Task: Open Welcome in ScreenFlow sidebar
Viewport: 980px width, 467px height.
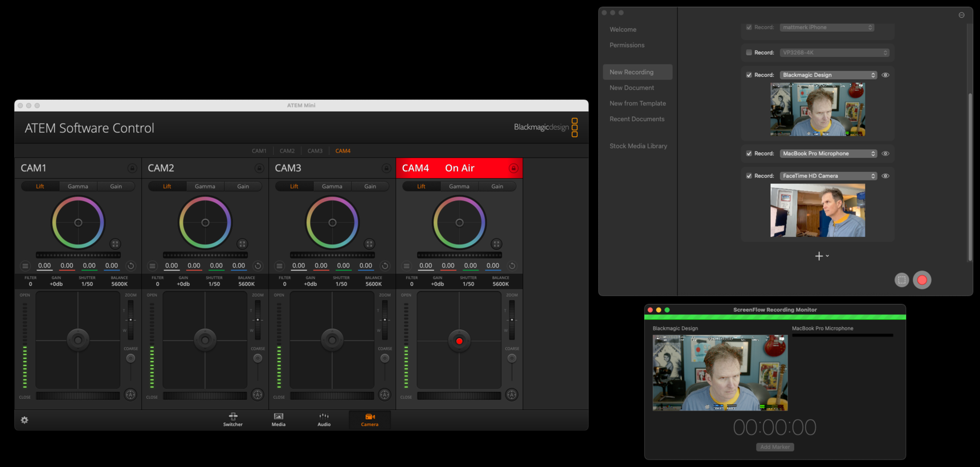Action: point(623,30)
